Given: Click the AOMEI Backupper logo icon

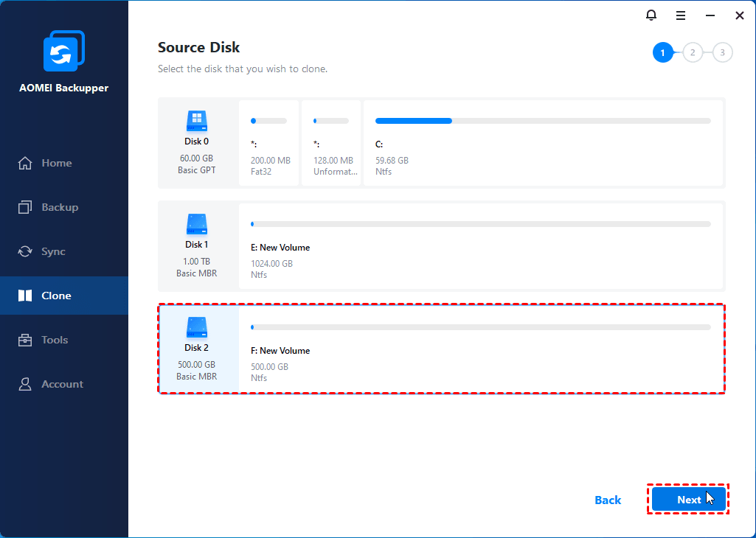Looking at the screenshot, I should (64, 52).
